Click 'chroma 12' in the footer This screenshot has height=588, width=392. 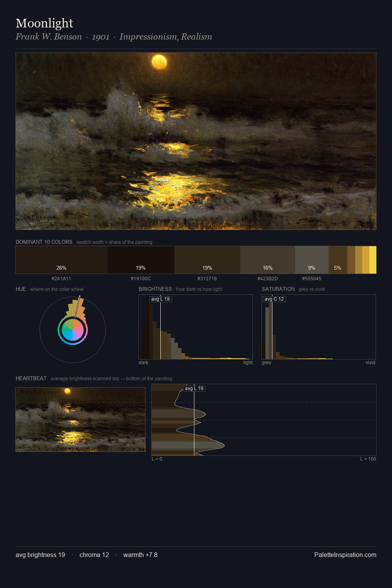tap(94, 555)
